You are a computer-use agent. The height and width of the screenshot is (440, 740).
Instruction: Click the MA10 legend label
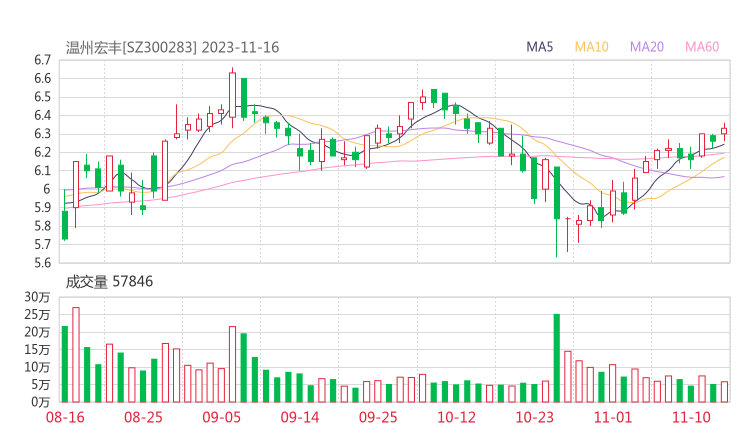coord(591,47)
